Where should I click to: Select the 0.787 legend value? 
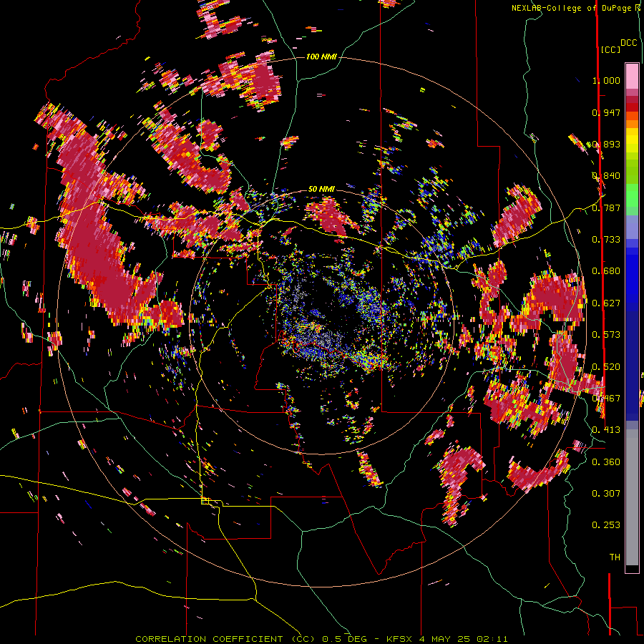point(606,208)
